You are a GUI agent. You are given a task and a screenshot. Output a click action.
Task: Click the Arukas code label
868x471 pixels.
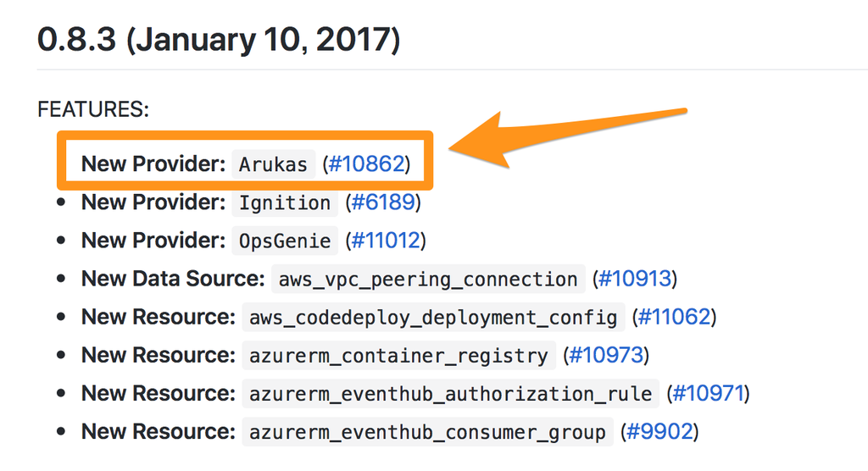273,163
